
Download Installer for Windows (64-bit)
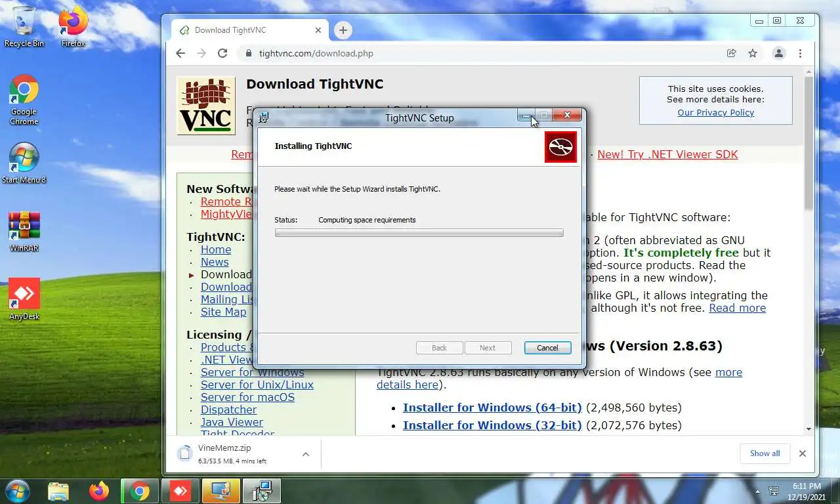[492, 408]
